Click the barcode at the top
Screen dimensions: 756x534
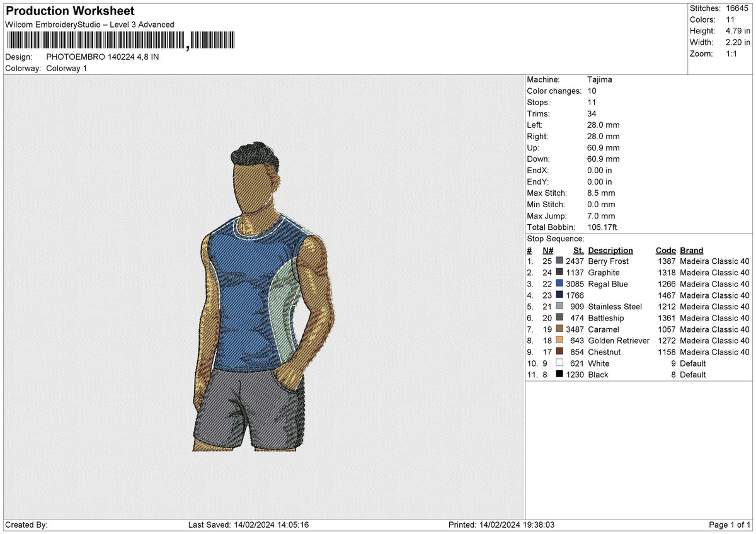[x=120, y=41]
